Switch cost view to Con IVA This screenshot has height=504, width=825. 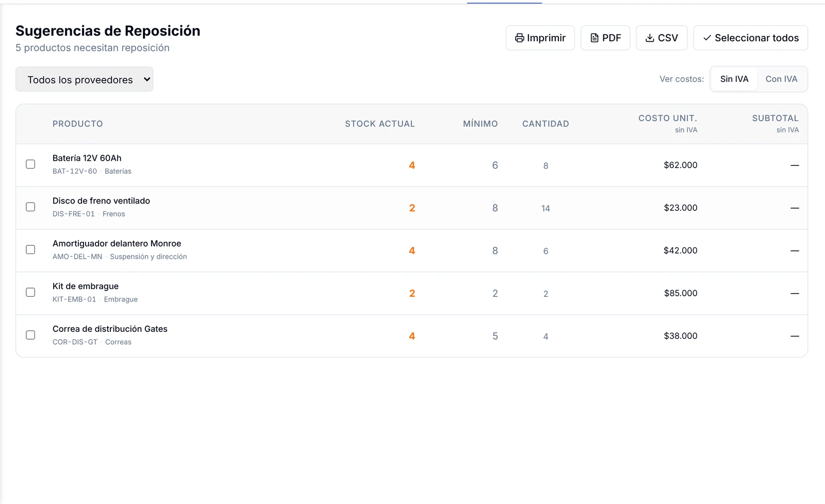click(781, 79)
